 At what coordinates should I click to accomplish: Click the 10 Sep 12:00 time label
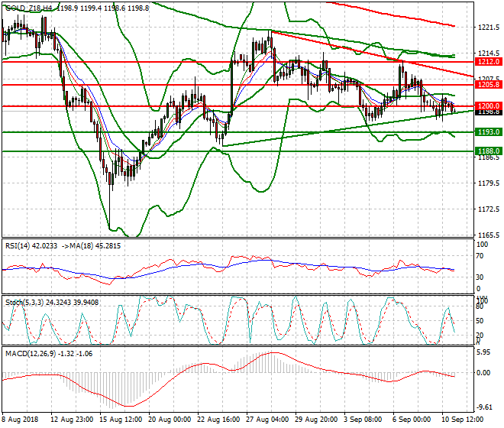point(463,420)
